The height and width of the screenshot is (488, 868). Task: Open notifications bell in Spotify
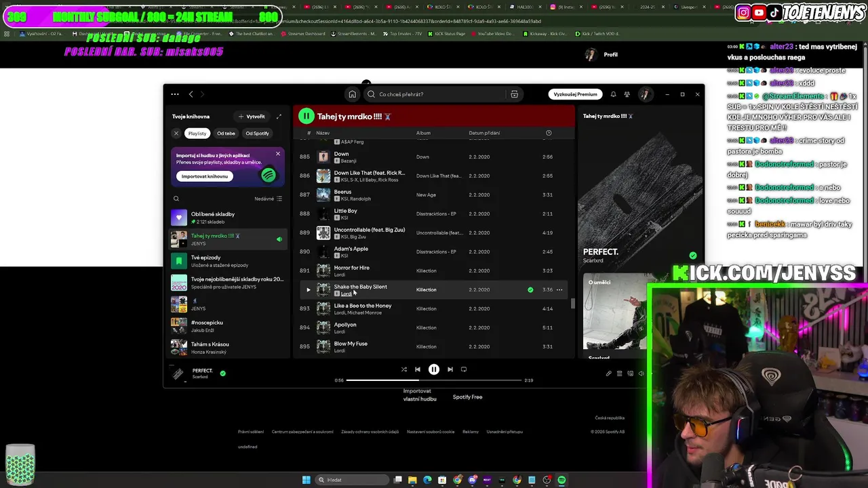tap(613, 94)
